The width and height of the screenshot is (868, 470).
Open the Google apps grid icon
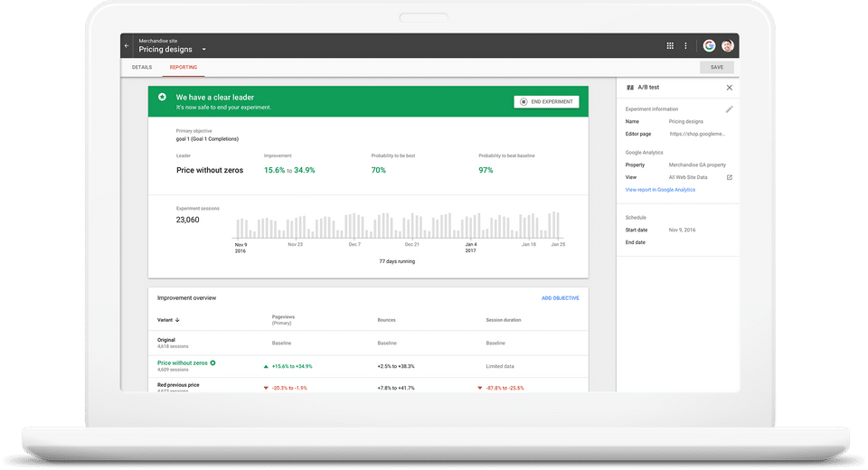pyautogui.click(x=670, y=46)
